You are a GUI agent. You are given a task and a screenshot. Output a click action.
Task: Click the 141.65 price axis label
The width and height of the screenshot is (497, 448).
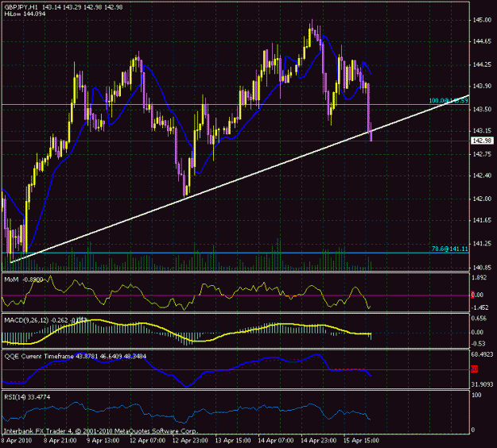tap(482, 220)
